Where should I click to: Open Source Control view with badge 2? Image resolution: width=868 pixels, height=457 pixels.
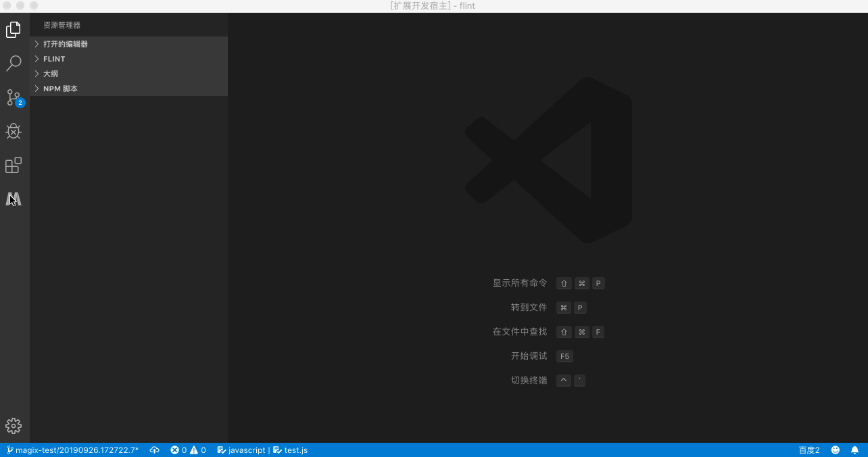pos(14,98)
